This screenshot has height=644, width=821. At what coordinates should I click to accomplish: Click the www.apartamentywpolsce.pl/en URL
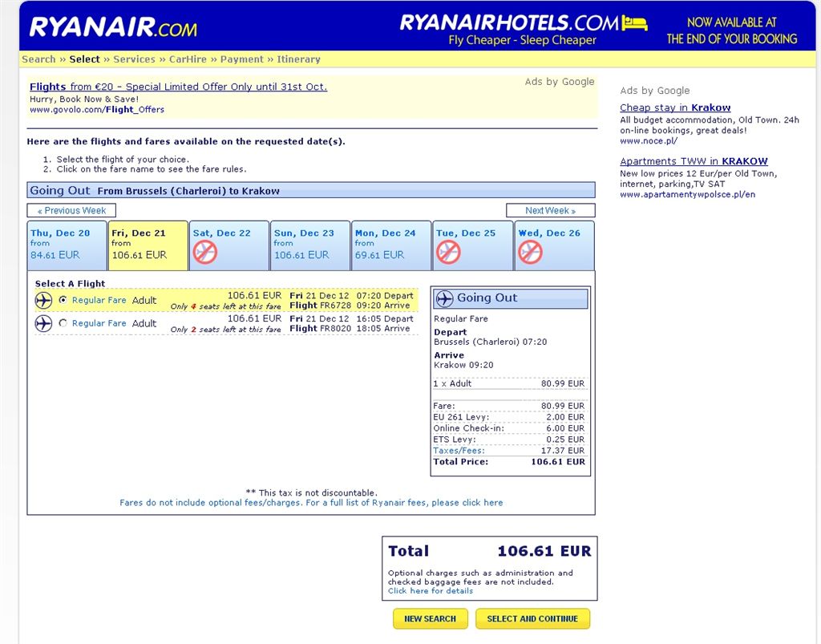[x=687, y=195]
